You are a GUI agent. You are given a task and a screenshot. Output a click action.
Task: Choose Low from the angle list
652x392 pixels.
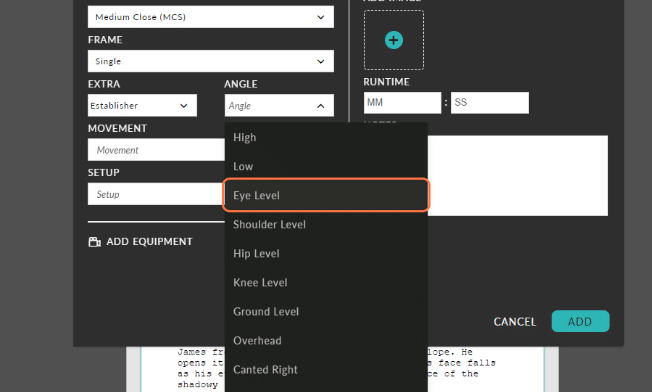click(326, 166)
